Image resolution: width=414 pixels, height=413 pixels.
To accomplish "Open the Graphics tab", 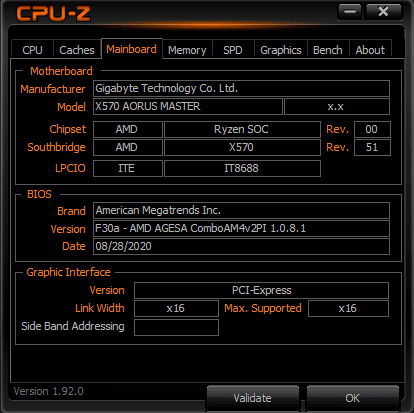I will click(x=281, y=50).
